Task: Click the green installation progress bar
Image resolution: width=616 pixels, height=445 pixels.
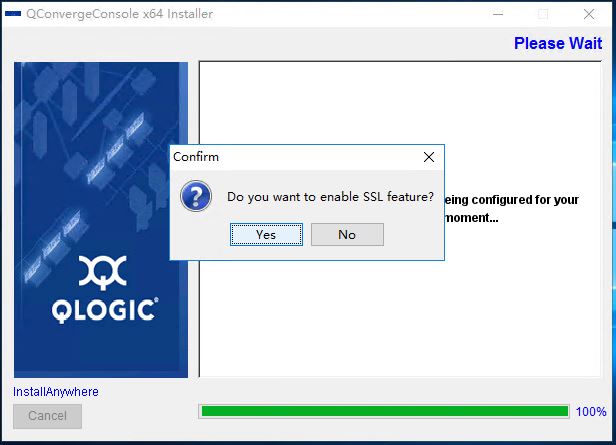Action: pos(384,411)
